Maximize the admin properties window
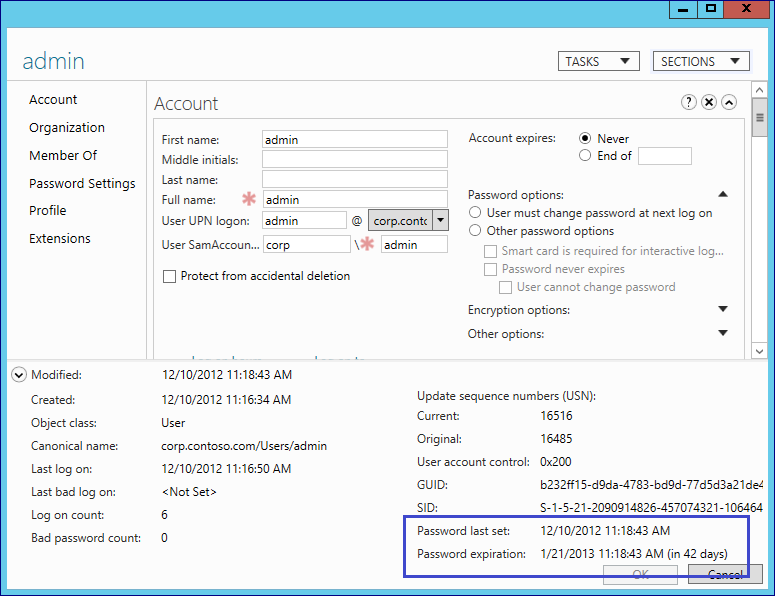775x596 pixels. pos(711,9)
